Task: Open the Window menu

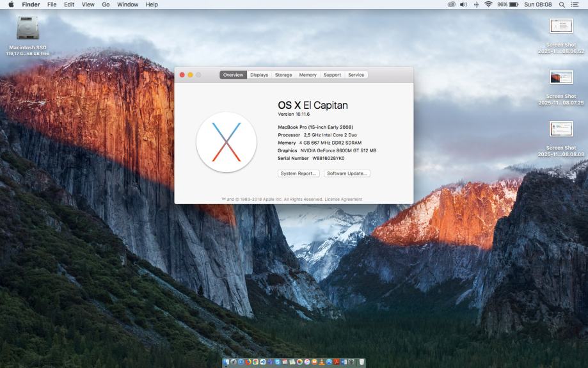Action: click(x=127, y=4)
